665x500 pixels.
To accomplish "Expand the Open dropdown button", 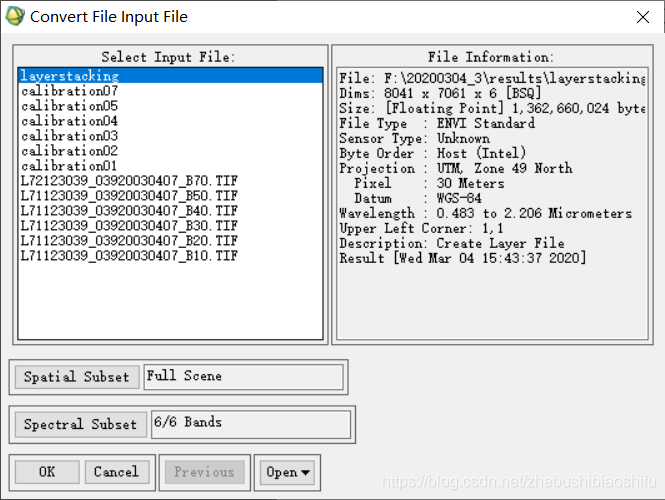I will [288, 472].
